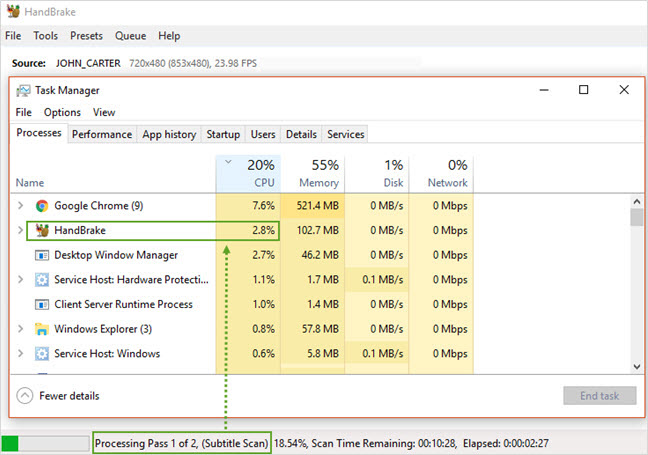The image size is (648, 455).
Task: Switch to the App history tab
Action: click(x=169, y=134)
